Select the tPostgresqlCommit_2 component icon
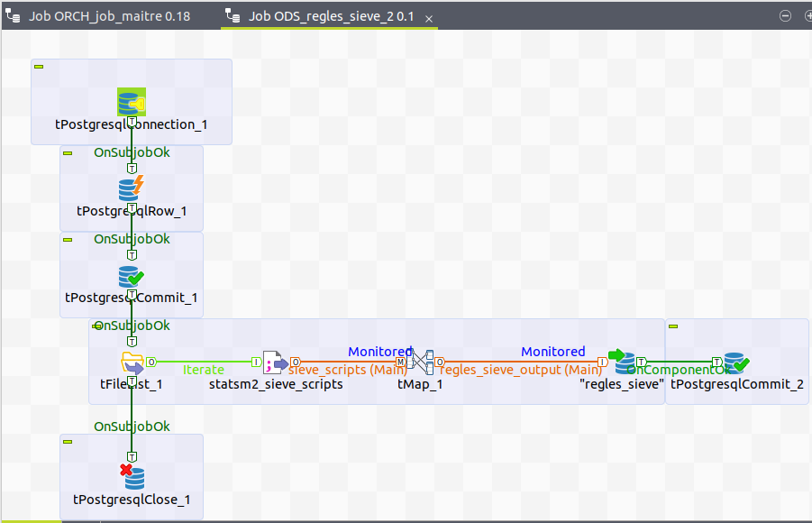 [736, 362]
